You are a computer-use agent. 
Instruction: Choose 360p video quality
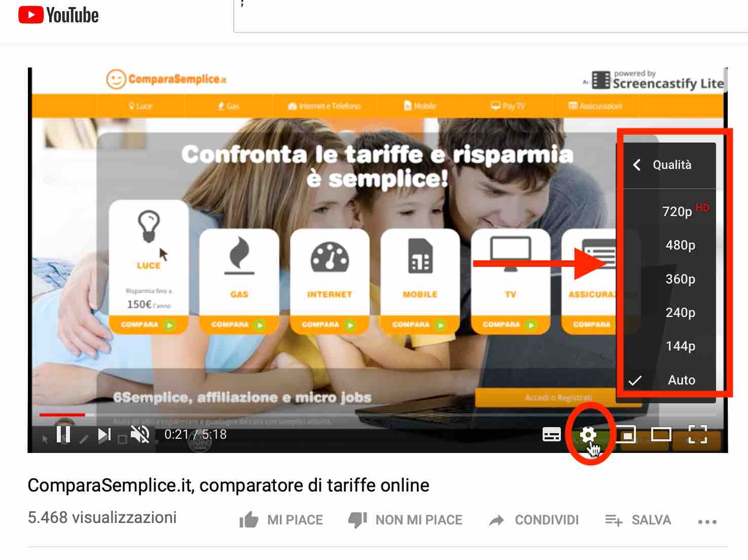click(680, 279)
